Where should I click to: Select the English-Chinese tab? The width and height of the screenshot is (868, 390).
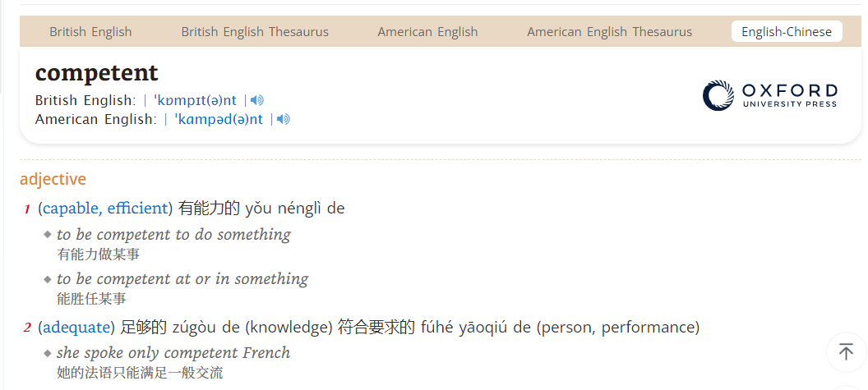click(787, 31)
